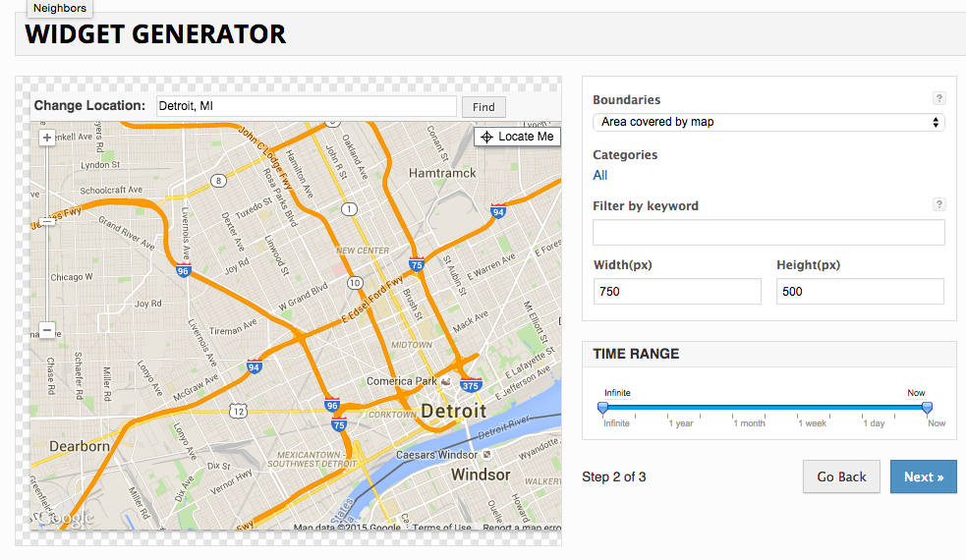Click the Google logo on the map

[65, 518]
